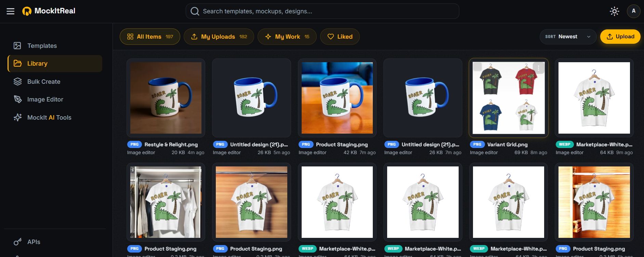
Task: Open the three-dot menu on Variant Grid card
Action: click(539, 68)
